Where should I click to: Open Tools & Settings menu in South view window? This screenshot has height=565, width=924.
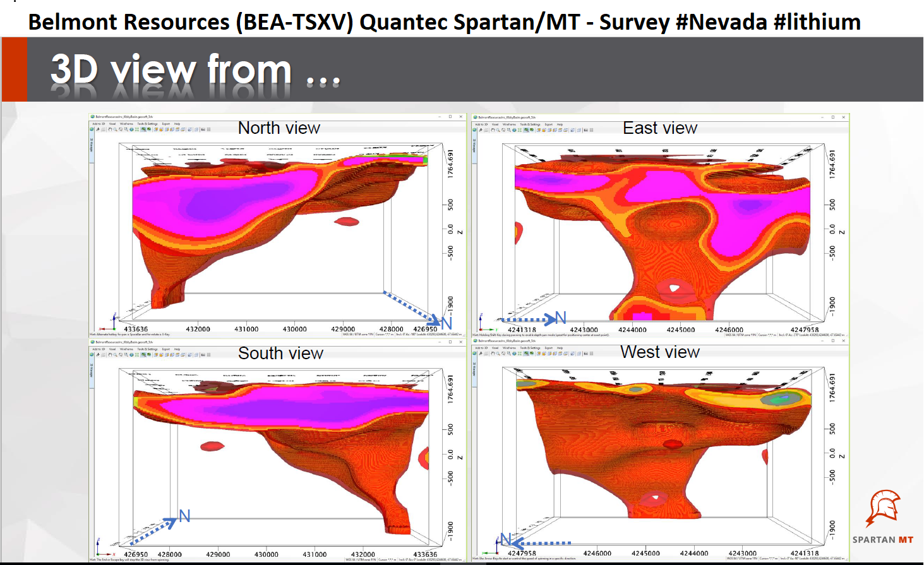[147, 349]
